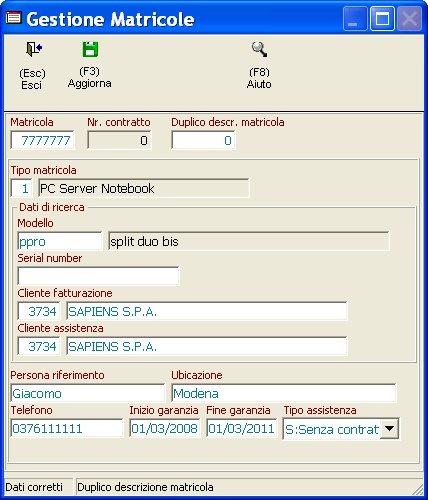Click the Nr. contratto field
The height and width of the screenshot is (500, 428).
tap(119, 140)
